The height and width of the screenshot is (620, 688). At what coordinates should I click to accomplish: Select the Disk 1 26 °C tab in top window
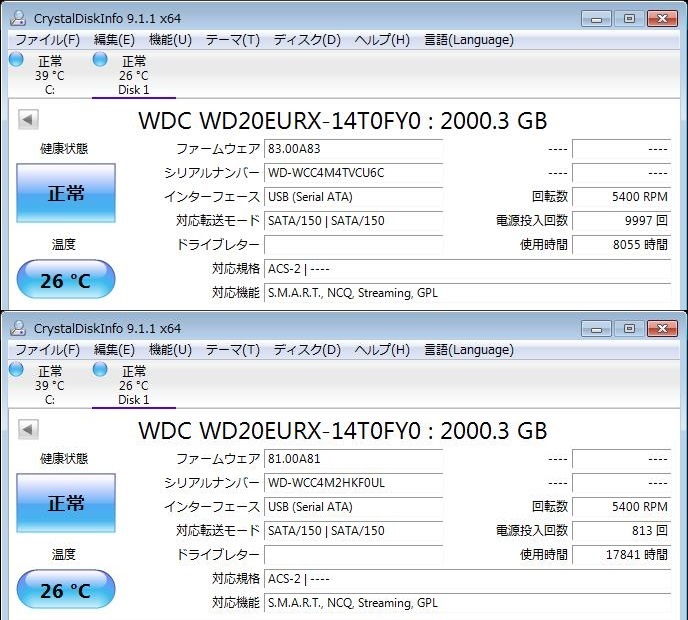(134, 75)
